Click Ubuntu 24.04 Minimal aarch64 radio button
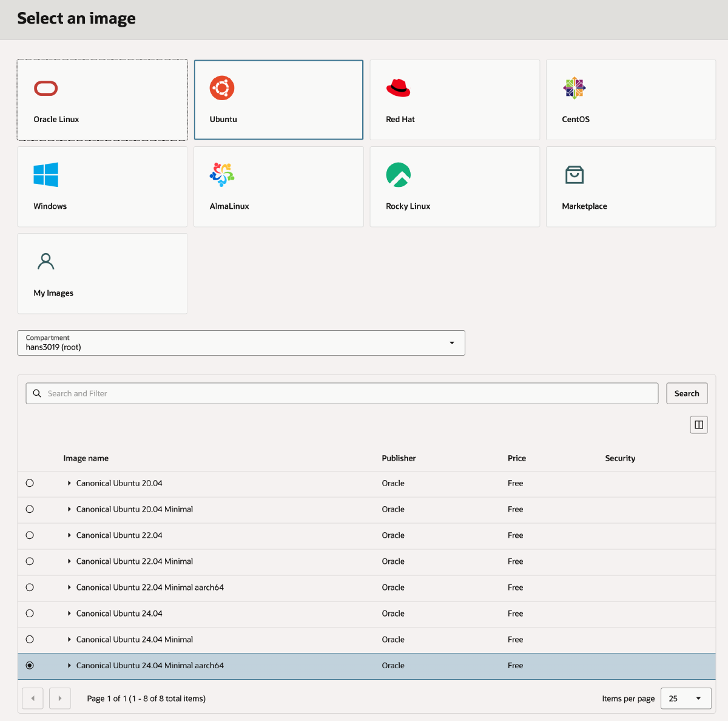 tap(30, 666)
